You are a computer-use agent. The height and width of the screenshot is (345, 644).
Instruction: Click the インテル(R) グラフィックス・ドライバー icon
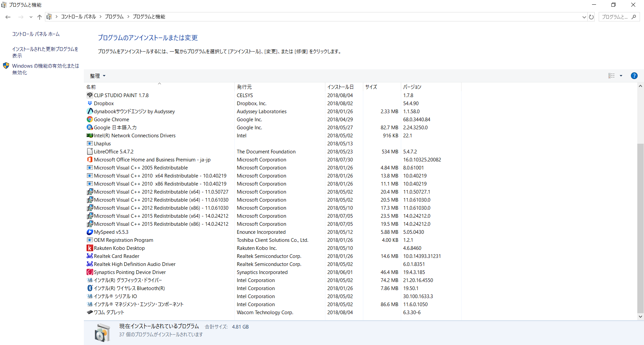click(90, 280)
